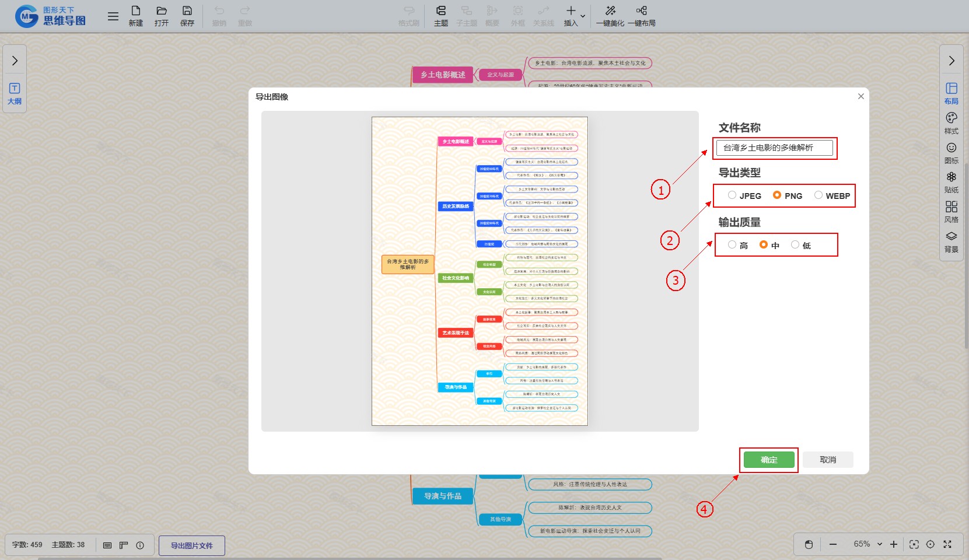This screenshot has height=560, width=969.
Task: Expand the left side panel chevron
Action: pyautogui.click(x=15, y=61)
